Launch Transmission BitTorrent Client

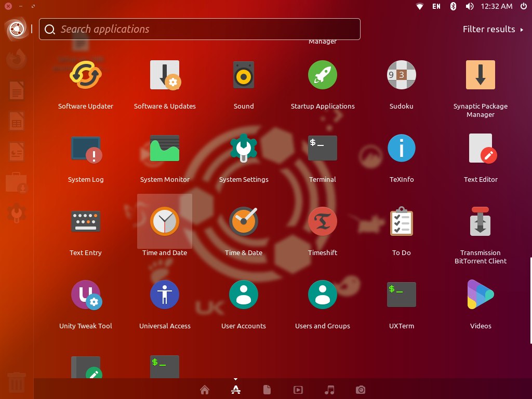(481, 221)
